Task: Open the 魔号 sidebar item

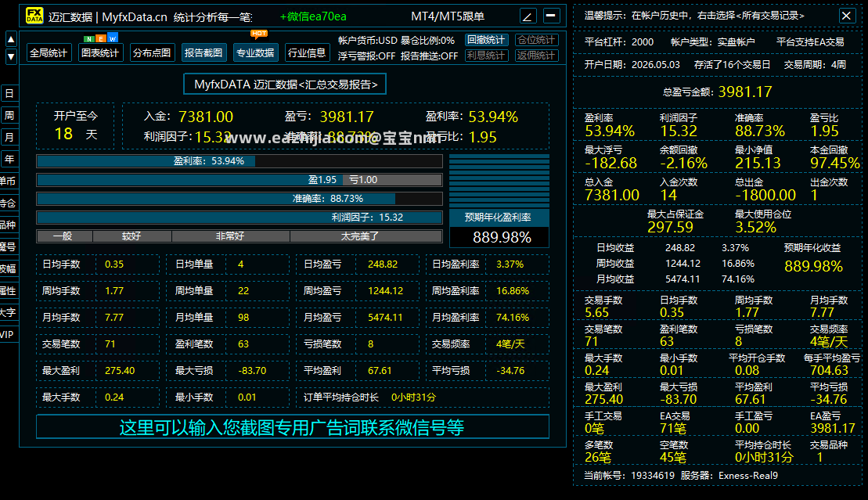Action: [x=9, y=247]
